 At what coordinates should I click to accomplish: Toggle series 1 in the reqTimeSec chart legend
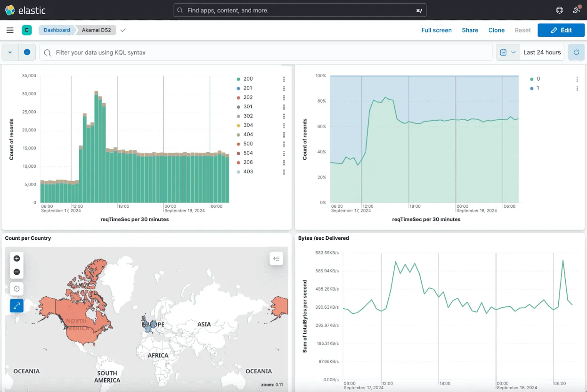(538, 88)
